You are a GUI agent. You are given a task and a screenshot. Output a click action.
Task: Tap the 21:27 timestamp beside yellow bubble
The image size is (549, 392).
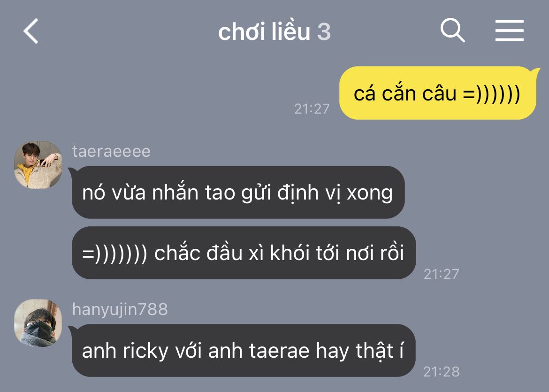tap(312, 109)
